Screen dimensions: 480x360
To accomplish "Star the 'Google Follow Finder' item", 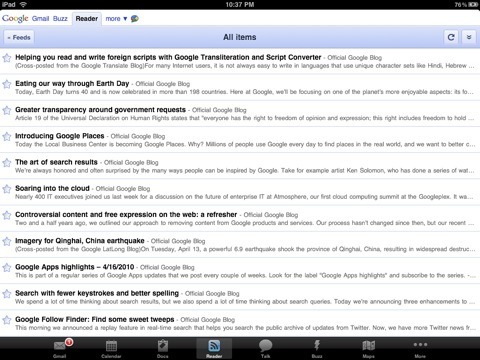I will pos(7,320).
